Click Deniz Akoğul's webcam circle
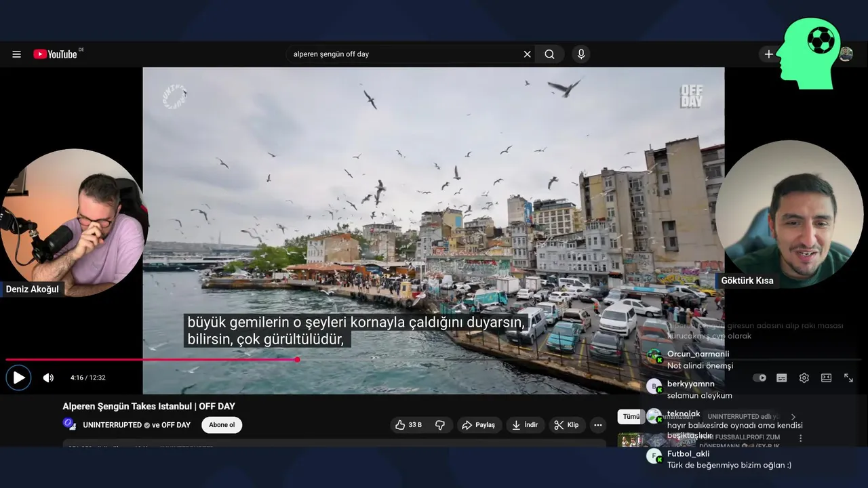This screenshot has height=488, width=868. tap(73, 223)
